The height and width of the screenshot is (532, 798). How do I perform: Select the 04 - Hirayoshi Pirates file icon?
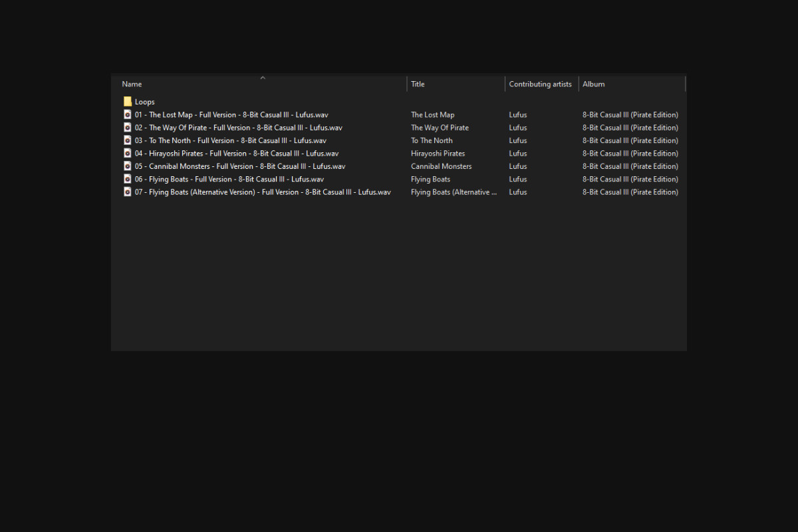(128, 153)
